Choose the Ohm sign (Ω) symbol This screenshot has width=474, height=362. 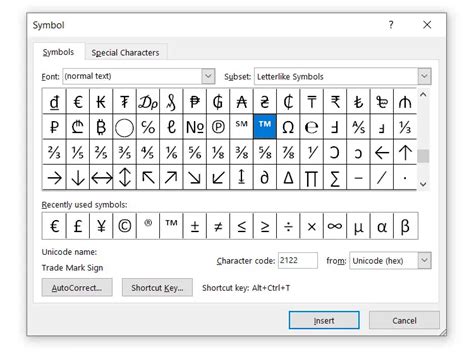pos(288,127)
